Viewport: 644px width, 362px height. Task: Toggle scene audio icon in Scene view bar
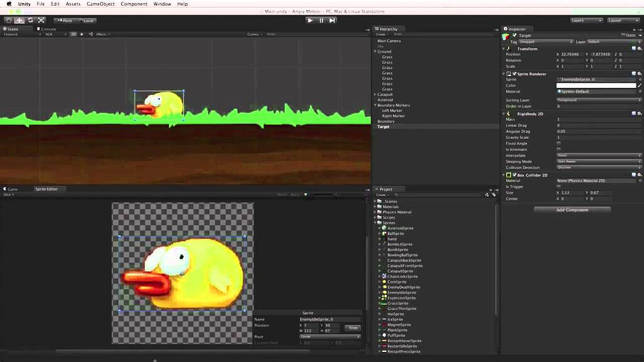click(91, 36)
